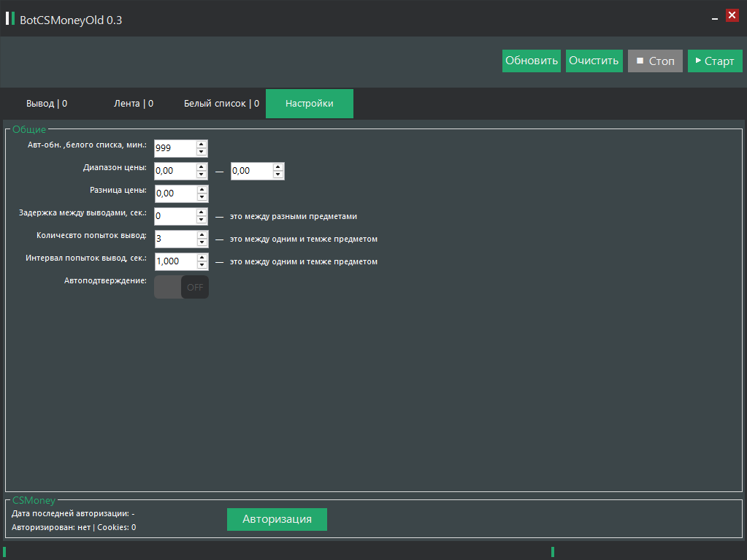Open the Белый список tab

(x=221, y=104)
